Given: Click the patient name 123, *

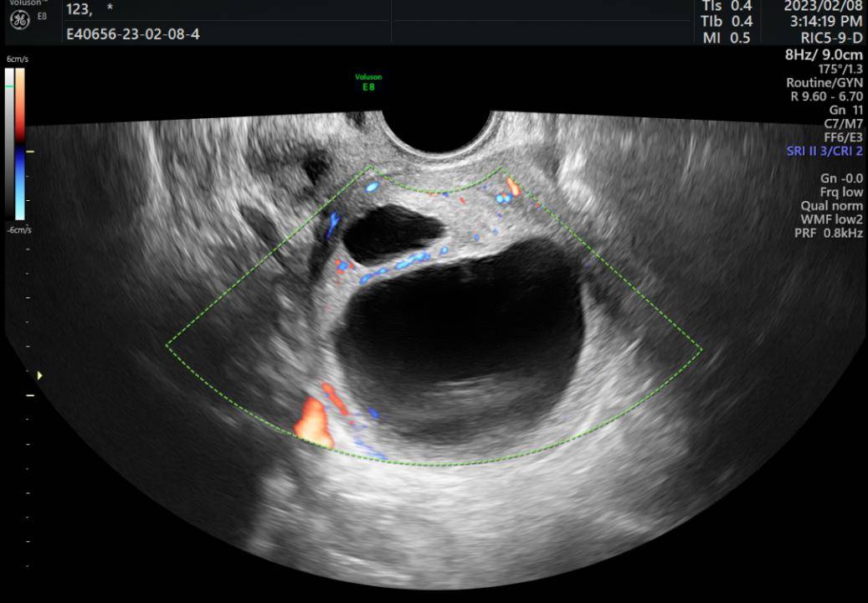Looking at the screenshot, I should point(90,9).
